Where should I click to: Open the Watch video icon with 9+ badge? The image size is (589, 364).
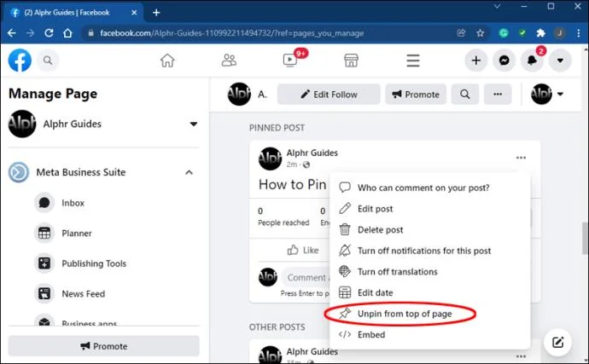click(290, 60)
